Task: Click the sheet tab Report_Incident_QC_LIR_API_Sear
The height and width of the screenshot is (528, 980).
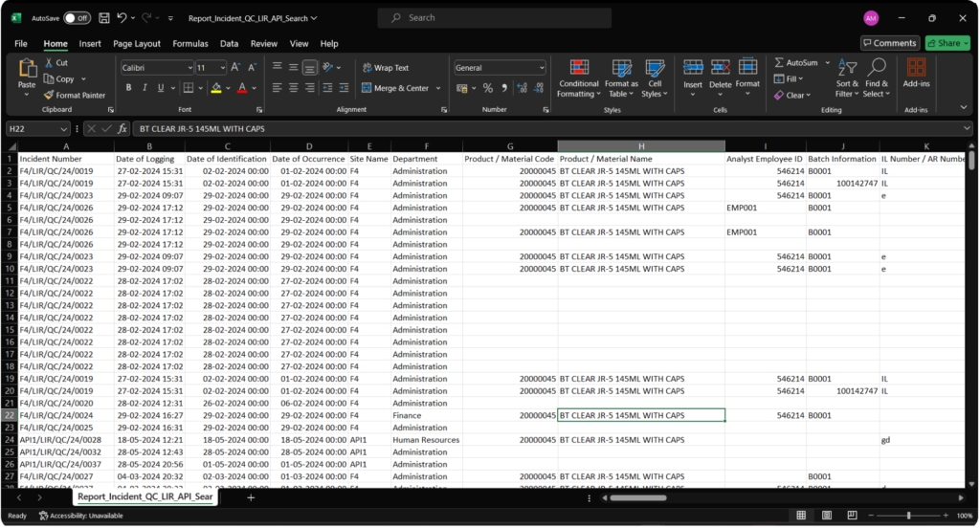Action: pos(145,496)
